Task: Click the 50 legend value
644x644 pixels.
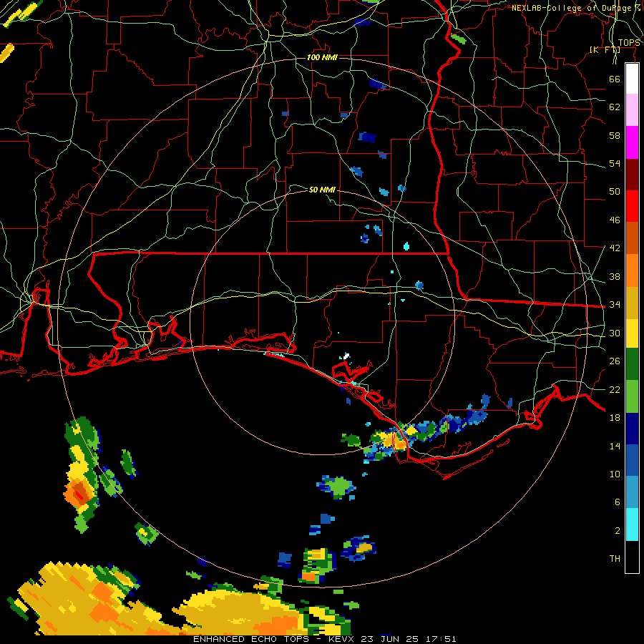Action: 615,192
